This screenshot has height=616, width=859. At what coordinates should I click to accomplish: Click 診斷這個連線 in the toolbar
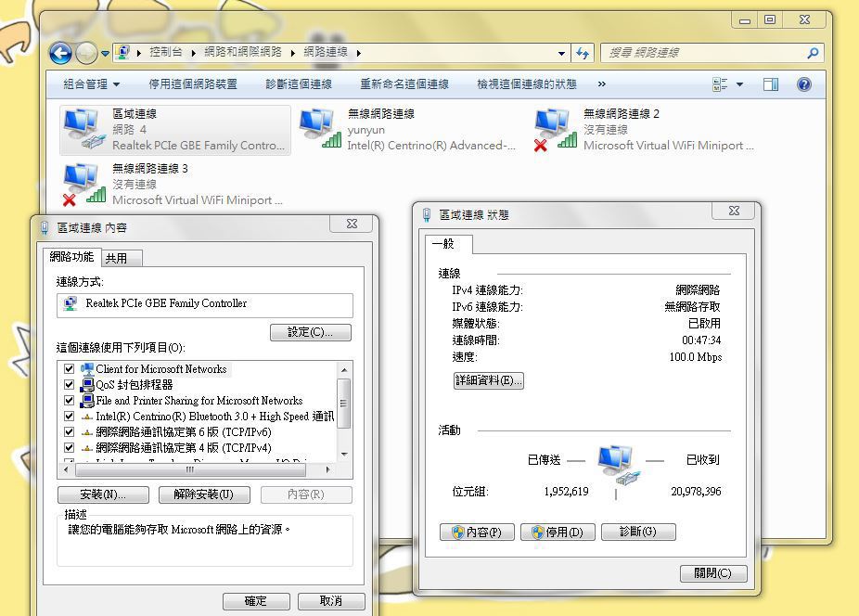(299, 83)
